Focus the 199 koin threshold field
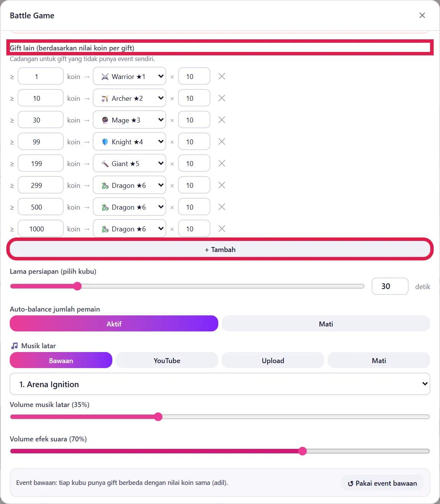Viewport: 440px width, 504px height. [40, 163]
